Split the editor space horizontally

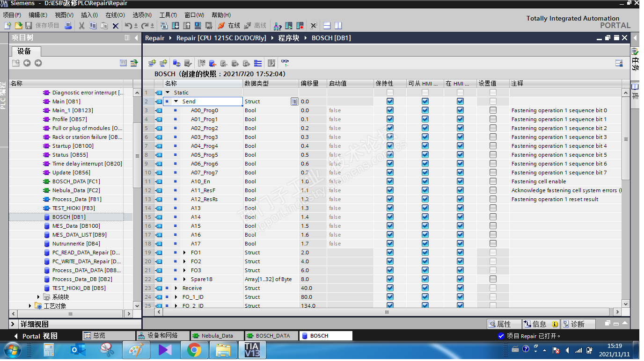pyautogui.click(x=327, y=25)
